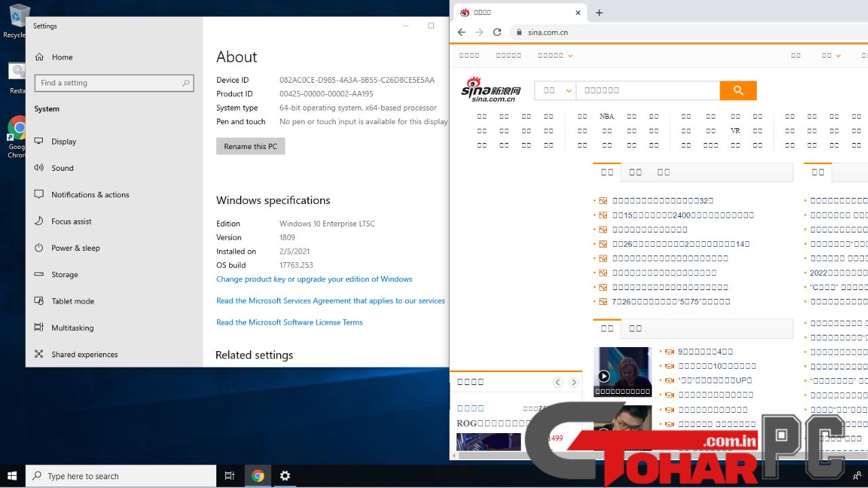The height and width of the screenshot is (488, 868).
Task: Open a new Chrome tab with plus button
Action: (599, 12)
